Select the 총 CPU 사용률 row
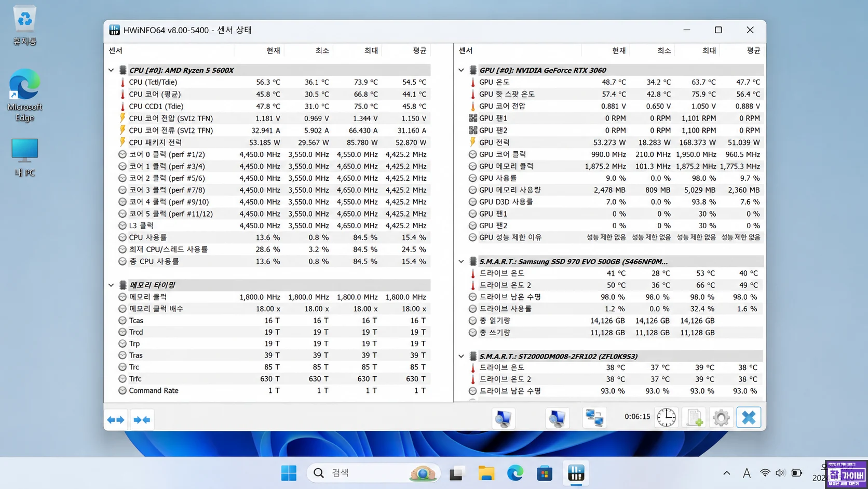This screenshot has width=868, height=489. (x=274, y=261)
